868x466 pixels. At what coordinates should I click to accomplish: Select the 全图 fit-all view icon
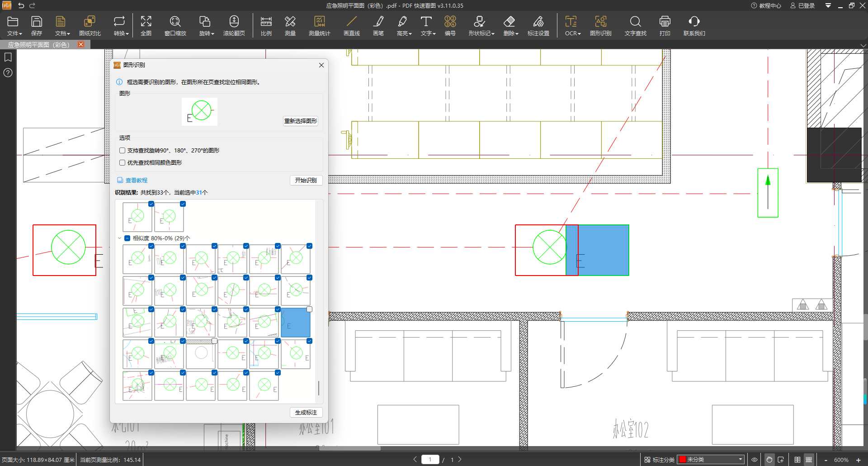(146, 26)
